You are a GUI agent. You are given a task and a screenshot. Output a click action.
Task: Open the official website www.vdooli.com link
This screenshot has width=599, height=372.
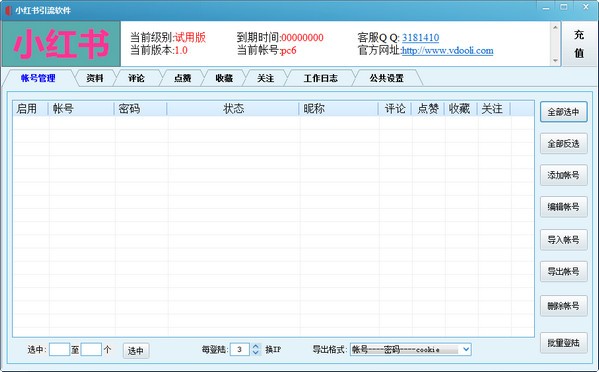coord(447,50)
